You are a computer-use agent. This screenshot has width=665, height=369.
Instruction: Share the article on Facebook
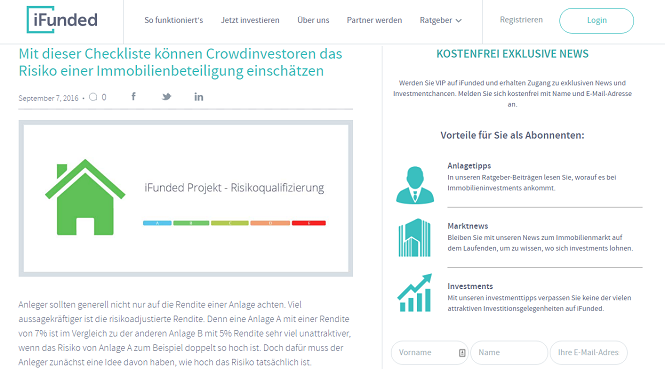coord(133,96)
